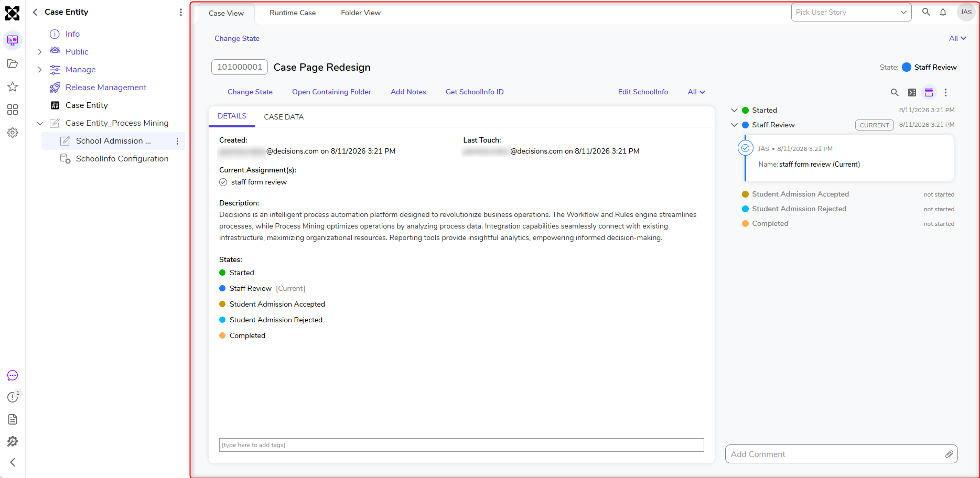Click the top bar search icon
The image size is (980, 478).
click(926, 12)
